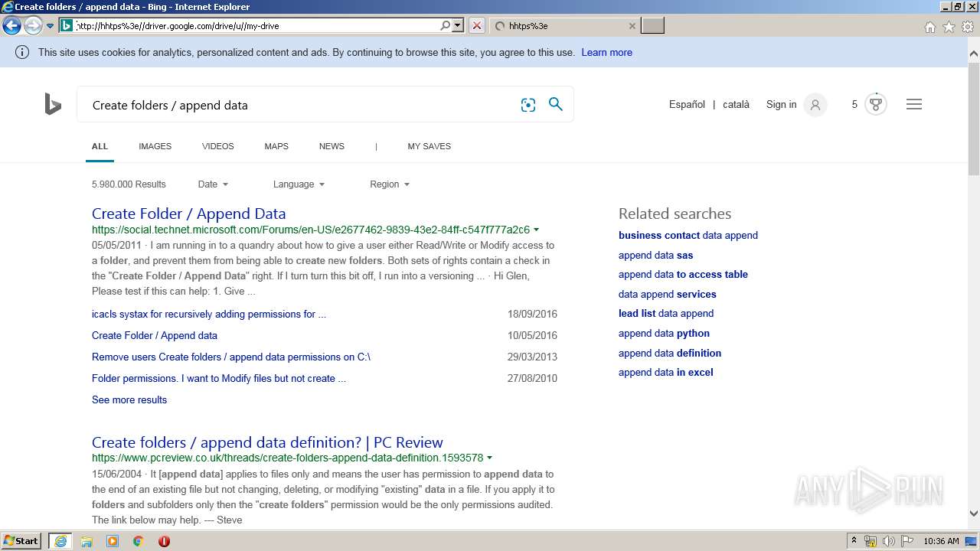
Task: Open the Learn more cookie link
Action: pos(606,53)
